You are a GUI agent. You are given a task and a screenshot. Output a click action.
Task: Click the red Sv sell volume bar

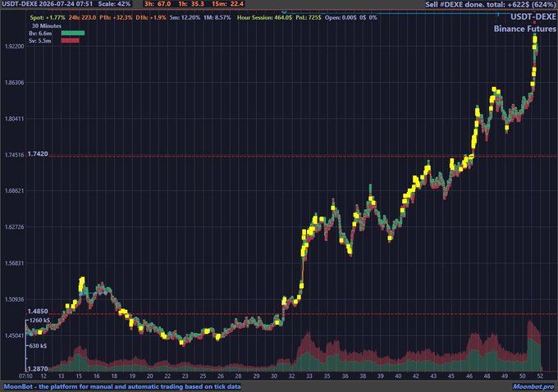tap(70, 40)
